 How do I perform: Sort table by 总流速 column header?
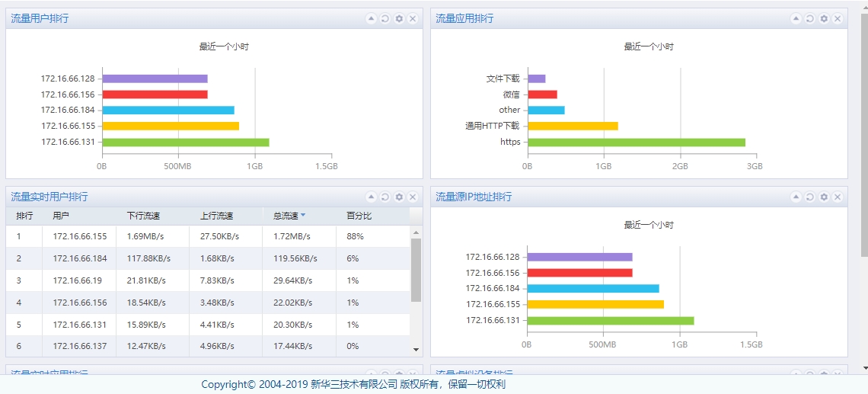(x=286, y=216)
